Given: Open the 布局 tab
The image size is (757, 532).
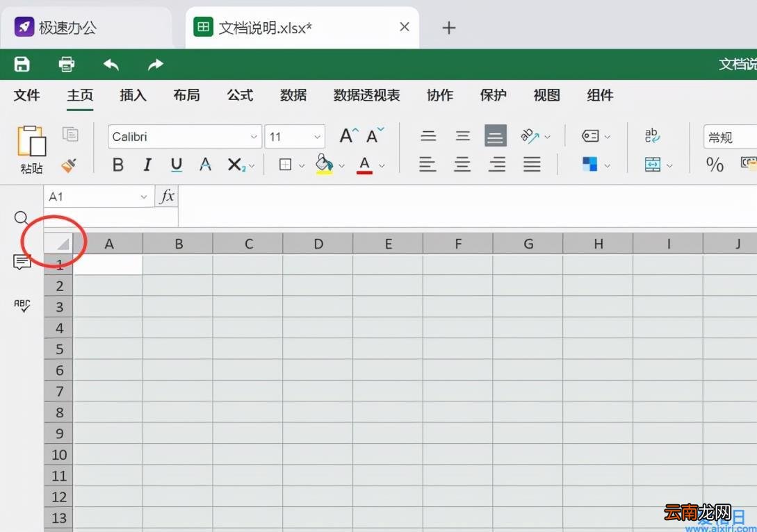Looking at the screenshot, I should (186, 95).
